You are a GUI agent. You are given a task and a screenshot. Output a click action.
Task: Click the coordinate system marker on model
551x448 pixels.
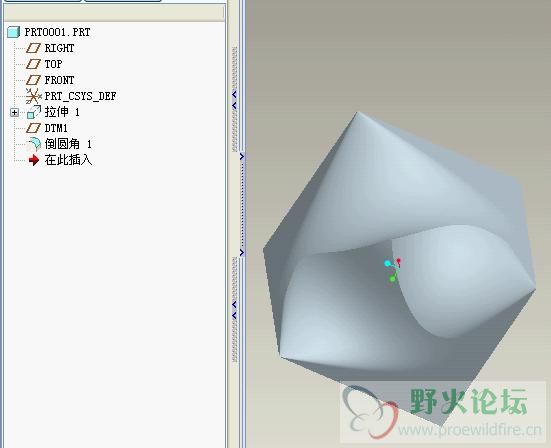(x=393, y=270)
